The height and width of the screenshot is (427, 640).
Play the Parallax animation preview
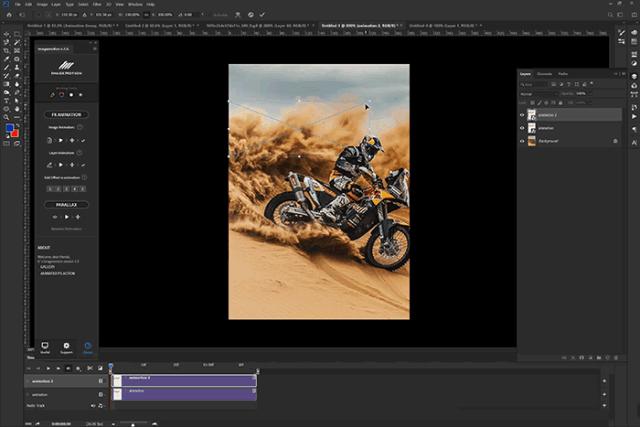pos(66,216)
